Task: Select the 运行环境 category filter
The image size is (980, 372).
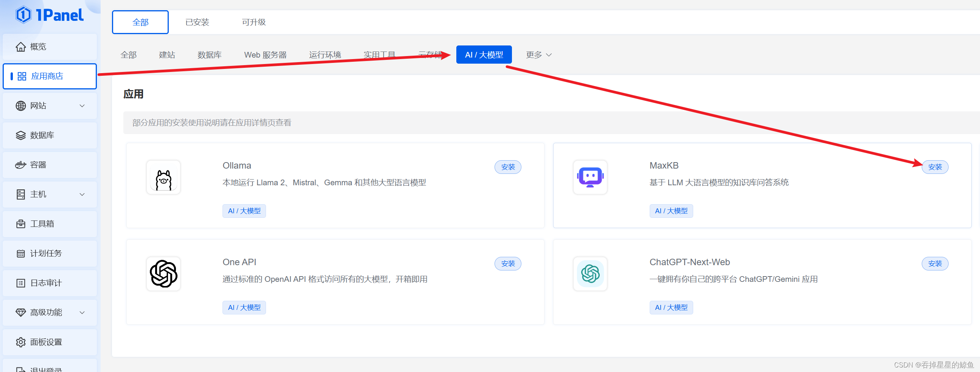Action: [x=325, y=55]
